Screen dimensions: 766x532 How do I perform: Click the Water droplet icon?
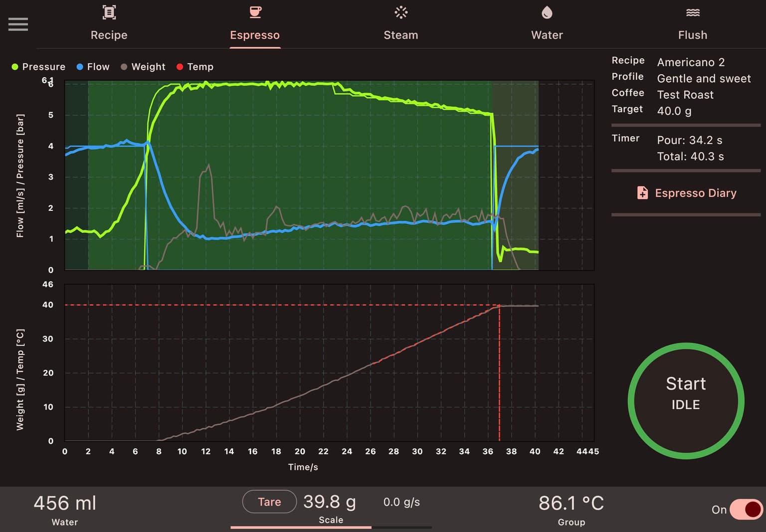547,12
